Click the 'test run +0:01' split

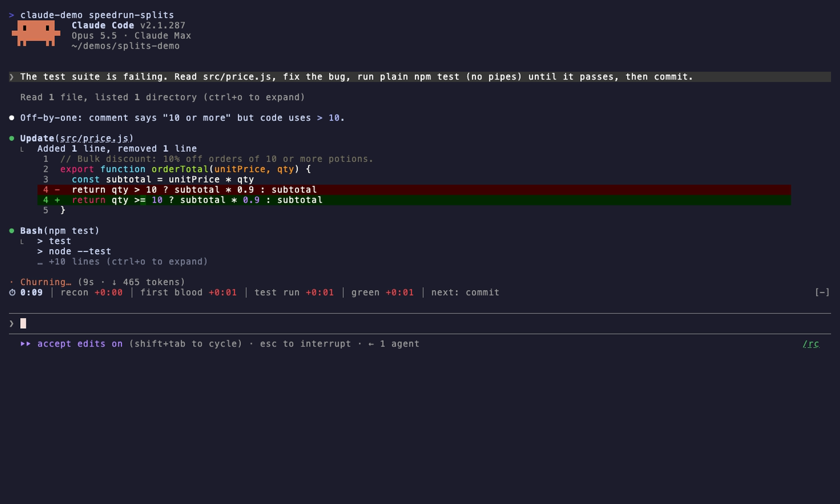[x=294, y=292]
